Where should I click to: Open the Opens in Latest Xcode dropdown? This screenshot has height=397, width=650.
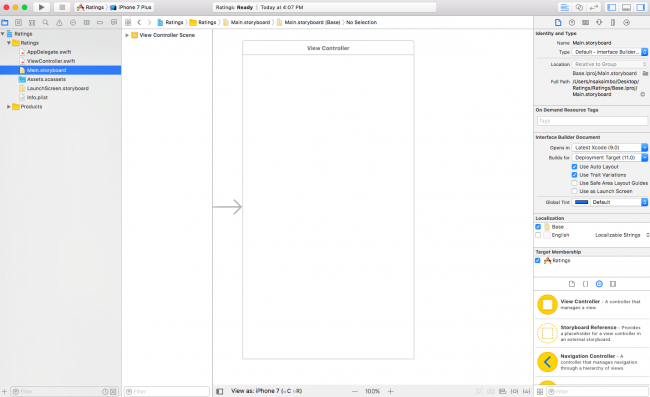pos(610,148)
